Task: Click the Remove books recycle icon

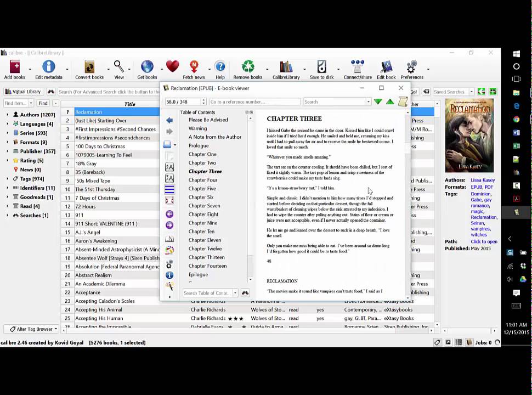Action: click(x=248, y=66)
